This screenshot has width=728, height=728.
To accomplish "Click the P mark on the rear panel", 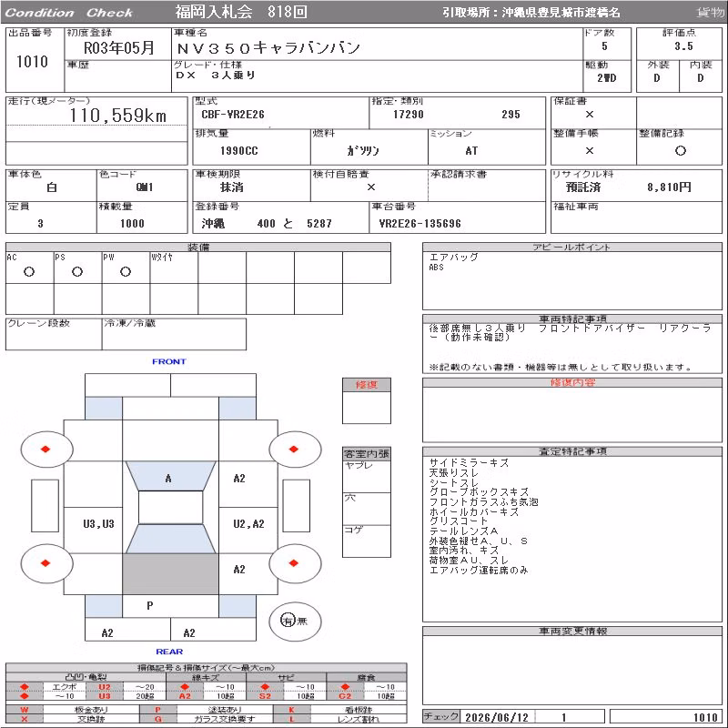I will tap(149, 605).
